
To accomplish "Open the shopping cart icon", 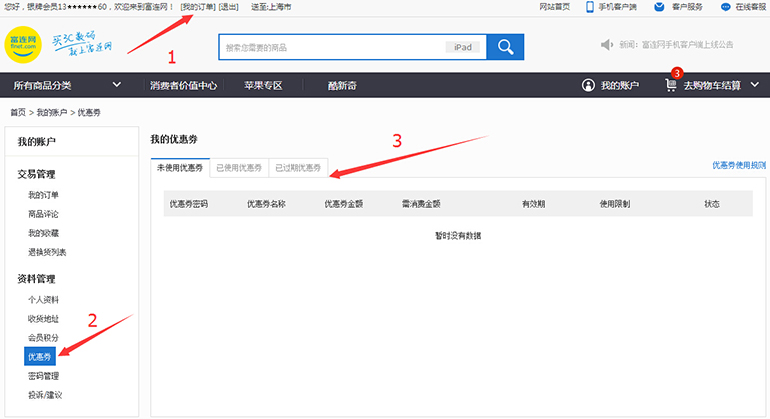I will point(671,86).
